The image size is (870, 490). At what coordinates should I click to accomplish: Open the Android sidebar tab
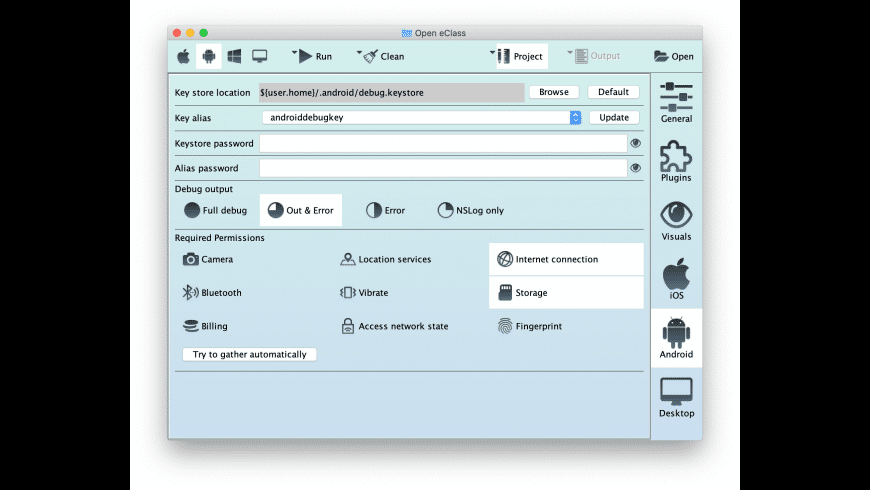click(x=676, y=338)
